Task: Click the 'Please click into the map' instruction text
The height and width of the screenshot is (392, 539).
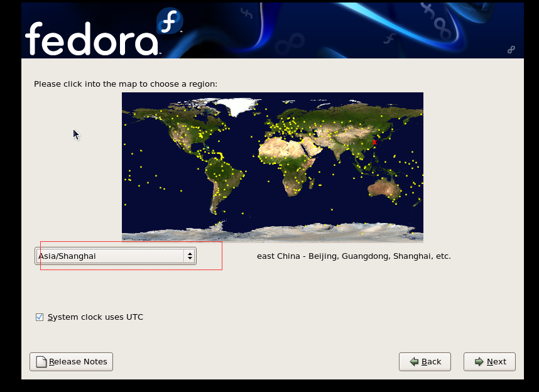Action: pos(126,84)
